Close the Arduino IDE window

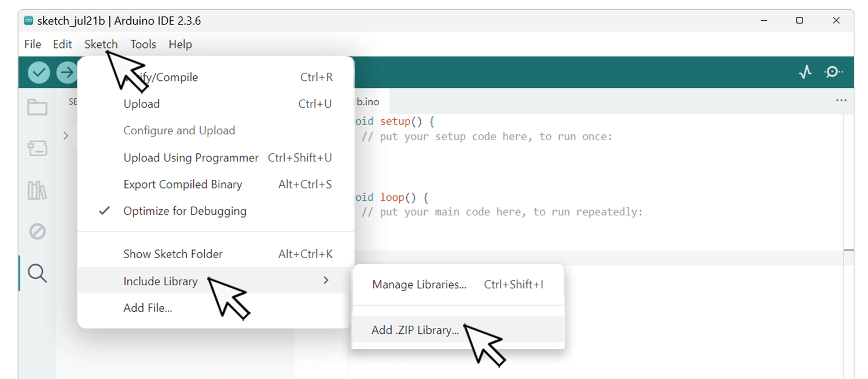836,21
